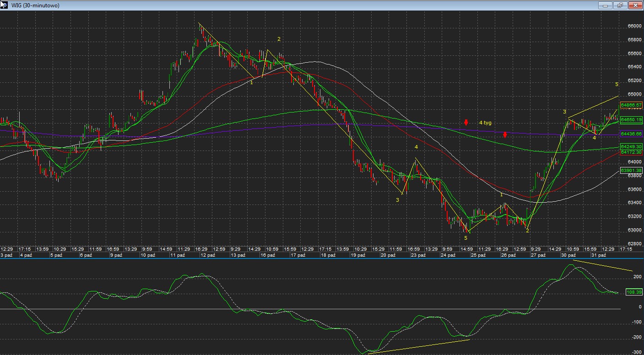This screenshot has width=644, height=355.
Task: Select the 108.39 oscillator value label
Action: (634, 292)
